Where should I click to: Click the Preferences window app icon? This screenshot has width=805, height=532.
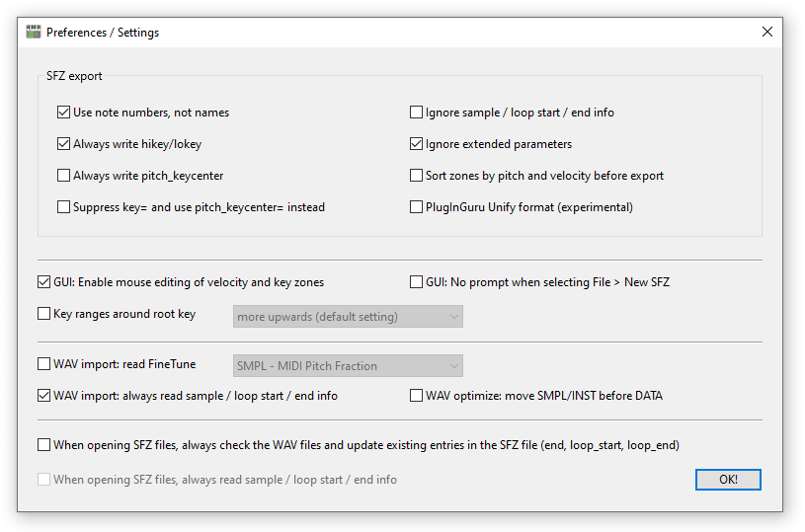(x=34, y=32)
